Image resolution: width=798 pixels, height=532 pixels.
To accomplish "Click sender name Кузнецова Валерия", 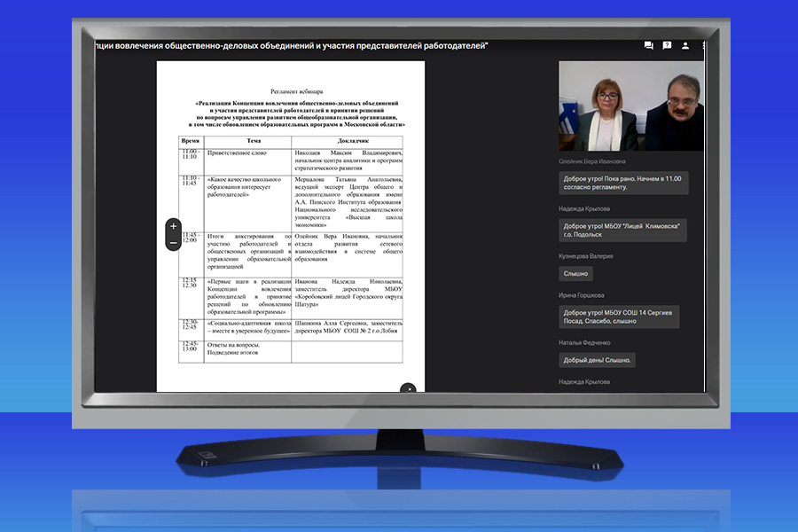I will click(586, 256).
